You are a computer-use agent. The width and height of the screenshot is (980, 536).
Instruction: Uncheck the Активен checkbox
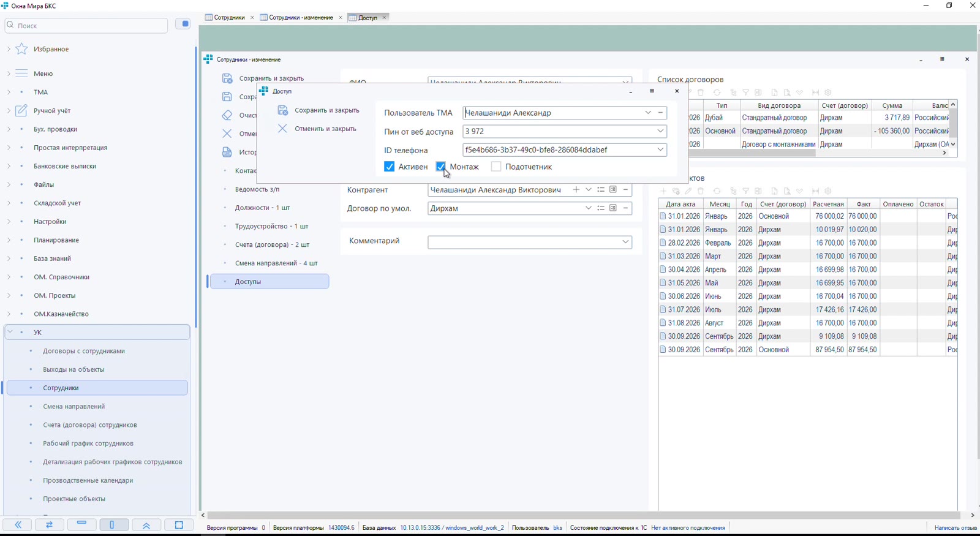coord(389,167)
